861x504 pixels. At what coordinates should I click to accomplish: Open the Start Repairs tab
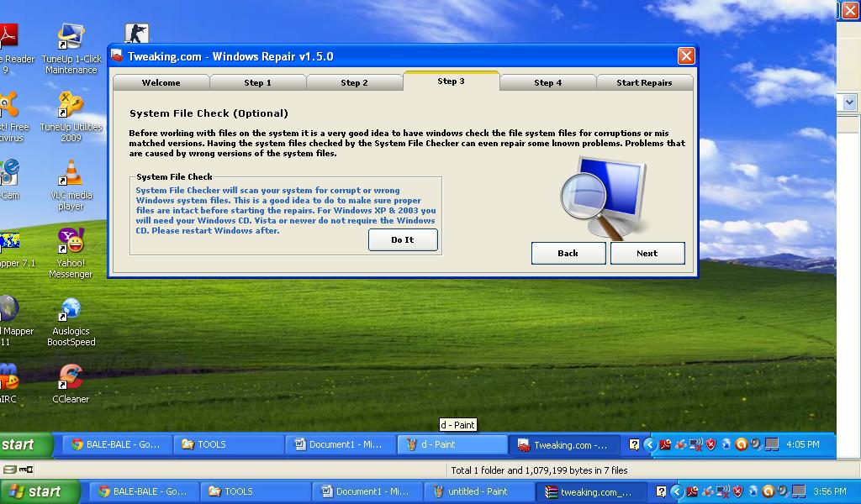[644, 83]
